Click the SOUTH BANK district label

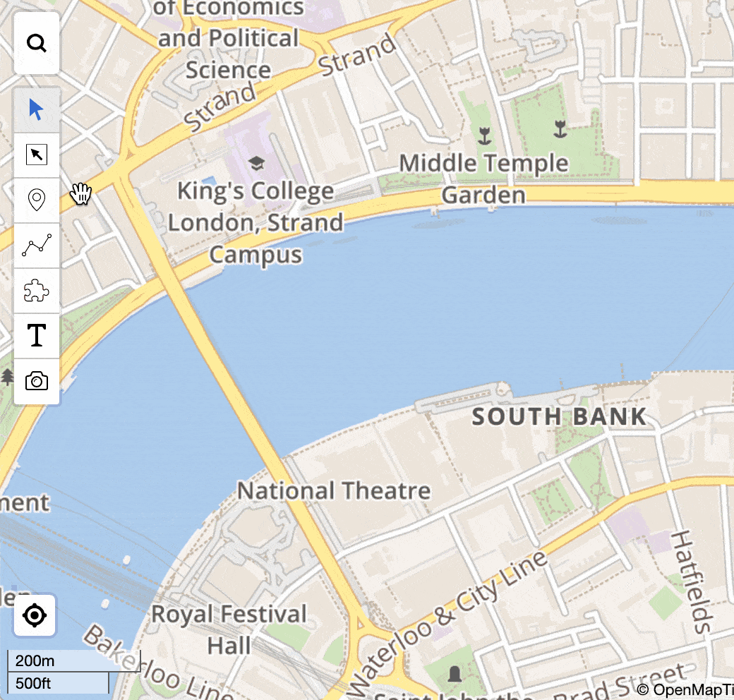click(x=559, y=416)
